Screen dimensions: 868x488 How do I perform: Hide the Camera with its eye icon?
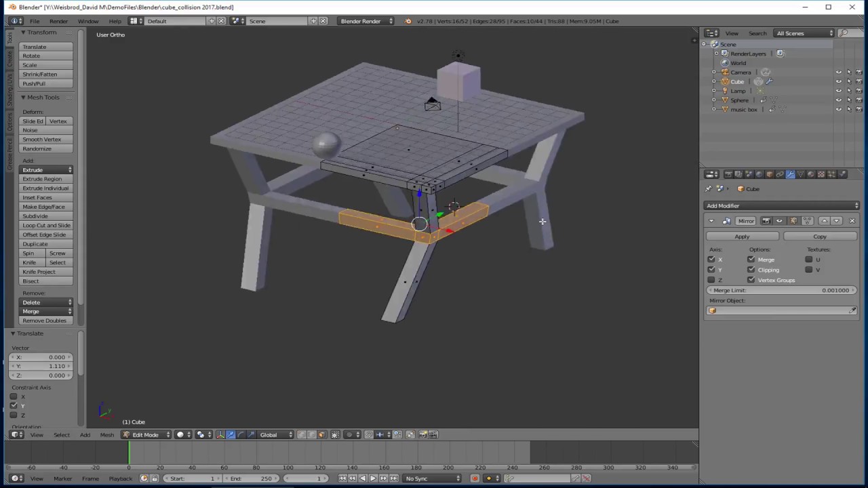tap(839, 72)
